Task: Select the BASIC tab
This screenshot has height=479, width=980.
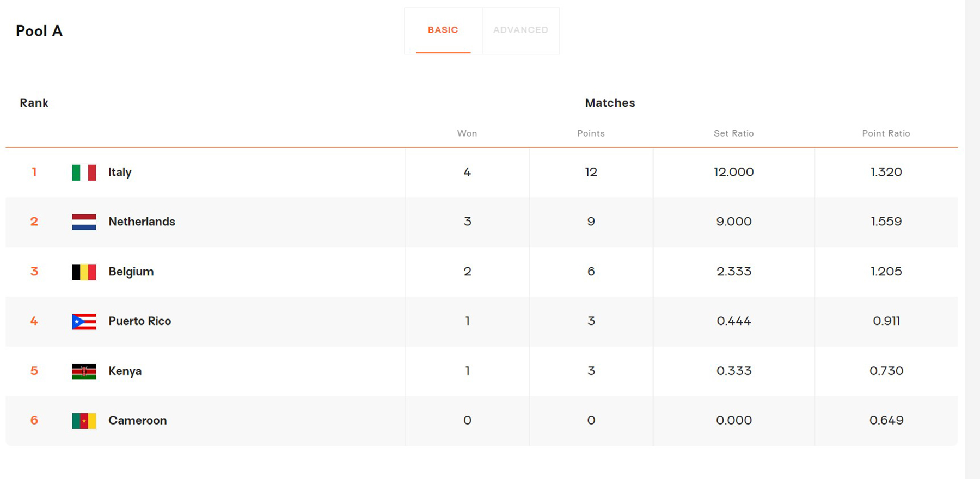Action: (443, 30)
